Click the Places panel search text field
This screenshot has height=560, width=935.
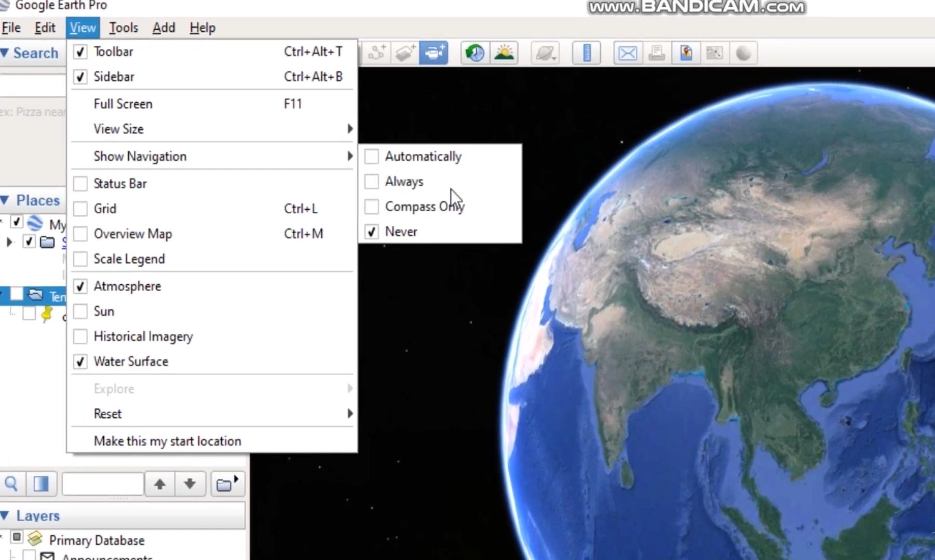(102, 484)
